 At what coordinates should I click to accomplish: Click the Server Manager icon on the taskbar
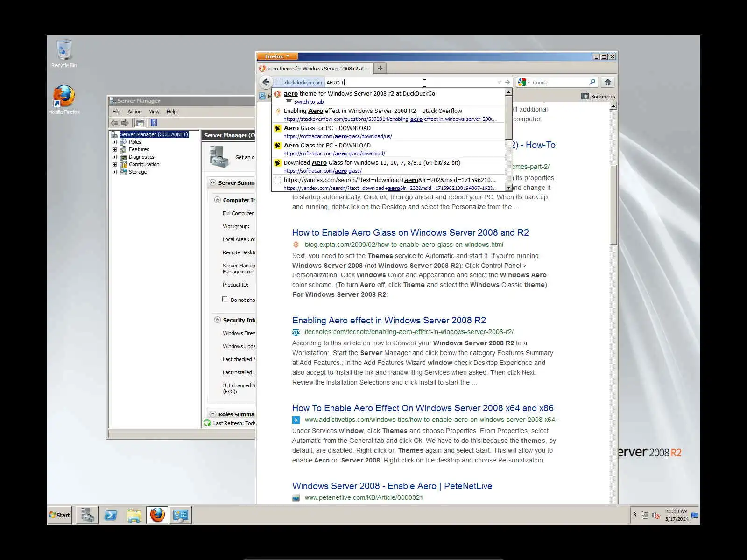point(87,515)
